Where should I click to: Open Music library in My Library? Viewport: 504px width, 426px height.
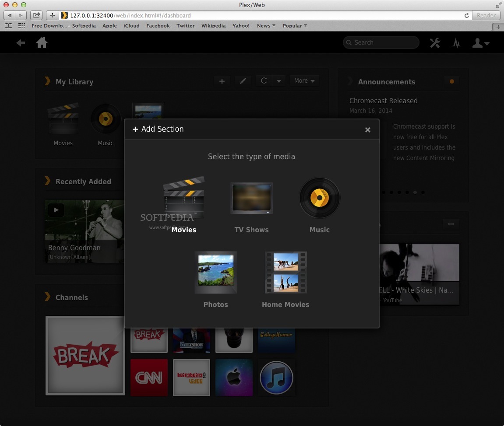[106, 125]
